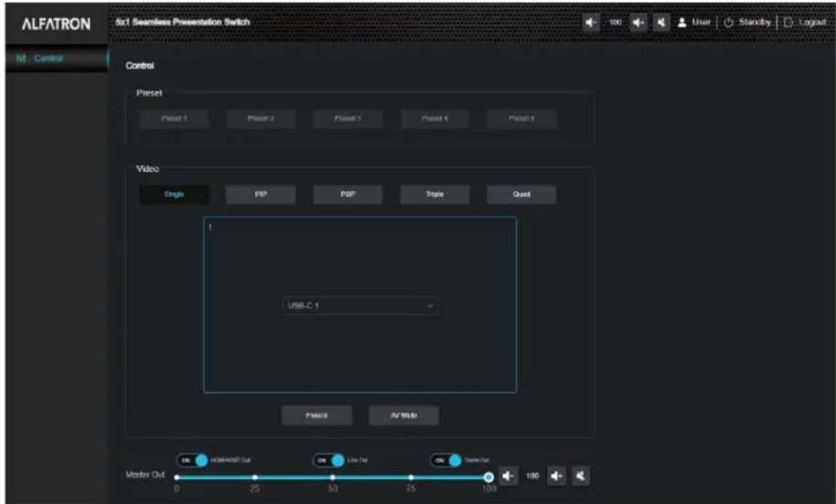Screen dimensions: 836x504
Task: Toggle the HDMI/HDBT Out switch
Action: coord(193,460)
